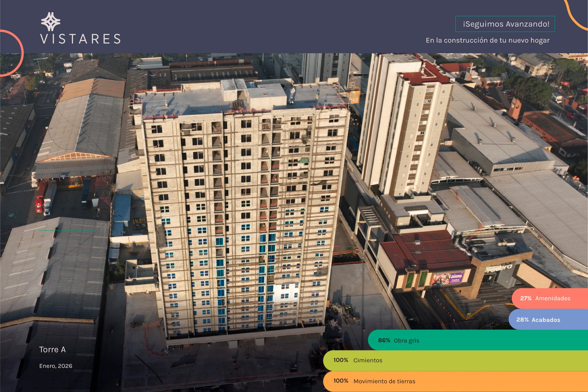
Task: Select the lime Cimientos progress bar
Action: pyautogui.click(x=454, y=360)
